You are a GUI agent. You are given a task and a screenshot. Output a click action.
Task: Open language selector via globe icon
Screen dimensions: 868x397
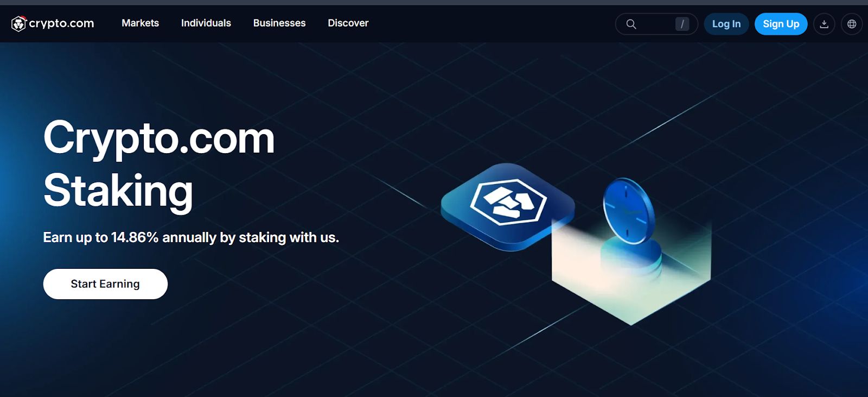click(851, 24)
